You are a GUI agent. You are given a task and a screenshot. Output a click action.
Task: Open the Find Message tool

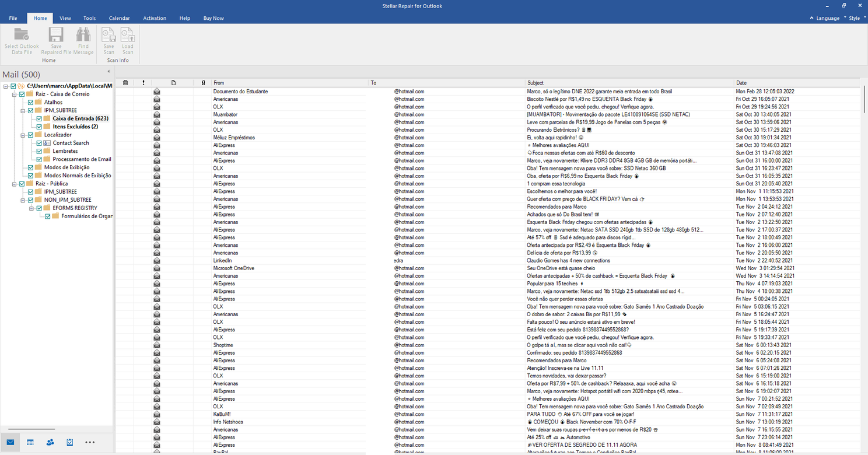pyautogui.click(x=83, y=41)
